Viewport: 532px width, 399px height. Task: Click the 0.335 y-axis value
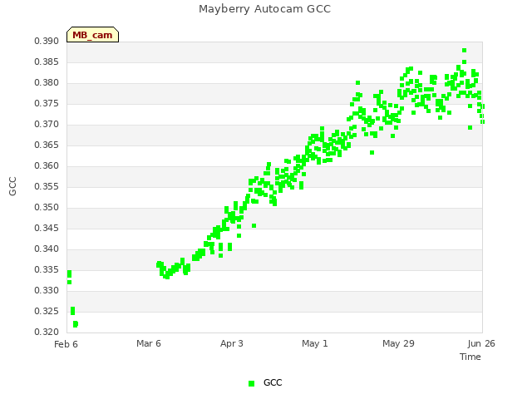click(x=47, y=269)
